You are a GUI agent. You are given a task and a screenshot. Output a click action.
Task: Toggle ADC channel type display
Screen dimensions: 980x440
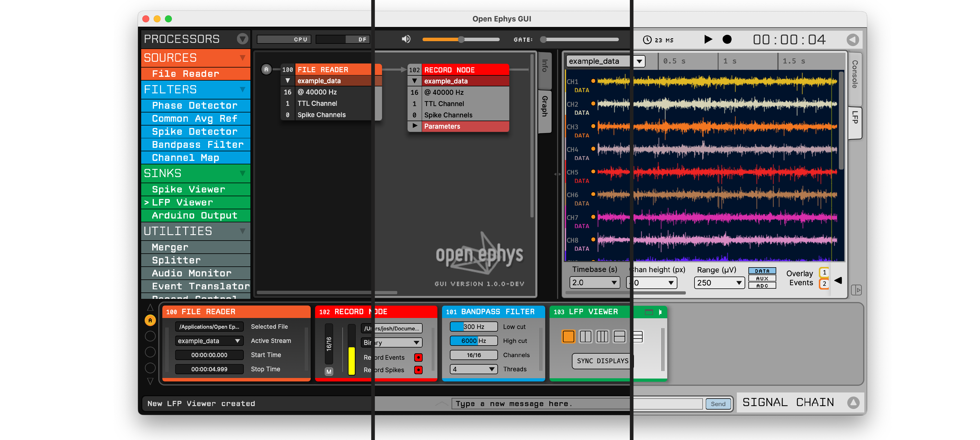coord(762,286)
